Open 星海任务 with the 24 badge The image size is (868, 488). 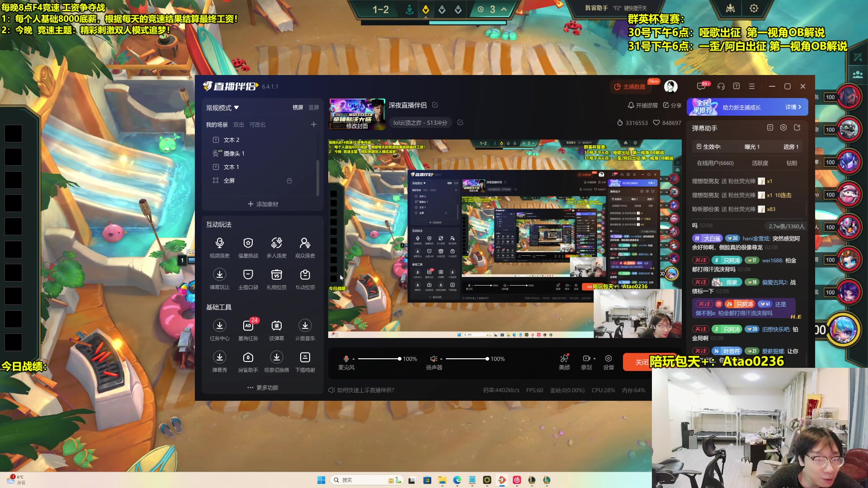coord(248,330)
